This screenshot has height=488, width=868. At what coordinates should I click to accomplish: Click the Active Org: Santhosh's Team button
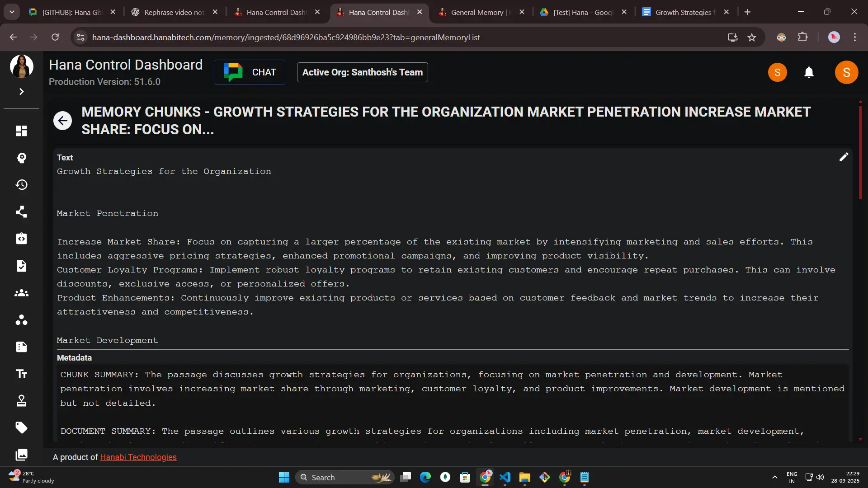point(362,72)
